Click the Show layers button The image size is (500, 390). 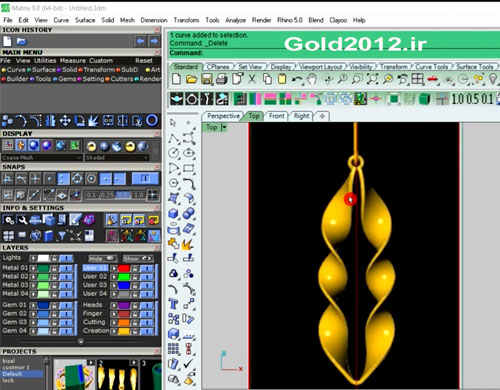tap(138, 258)
